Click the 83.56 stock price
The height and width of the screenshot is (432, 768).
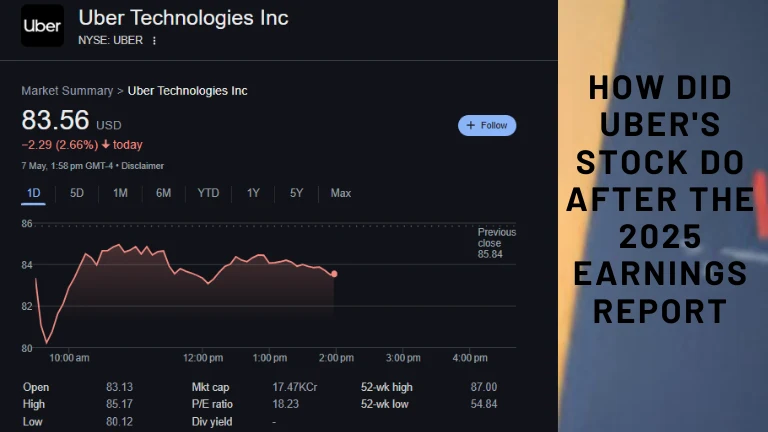[x=55, y=121]
